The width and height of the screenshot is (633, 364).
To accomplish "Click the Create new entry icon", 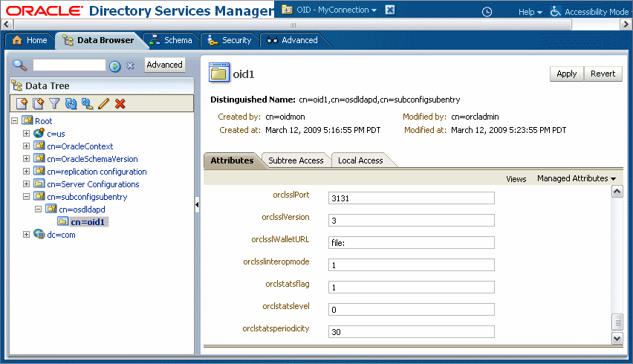I will (22, 104).
